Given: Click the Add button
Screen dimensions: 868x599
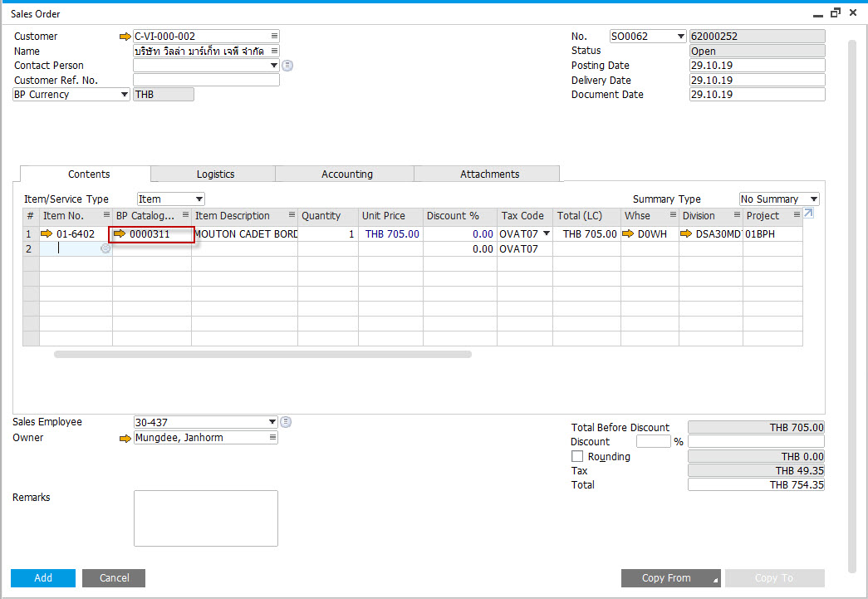Looking at the screenshot, I should coord(43,578).
